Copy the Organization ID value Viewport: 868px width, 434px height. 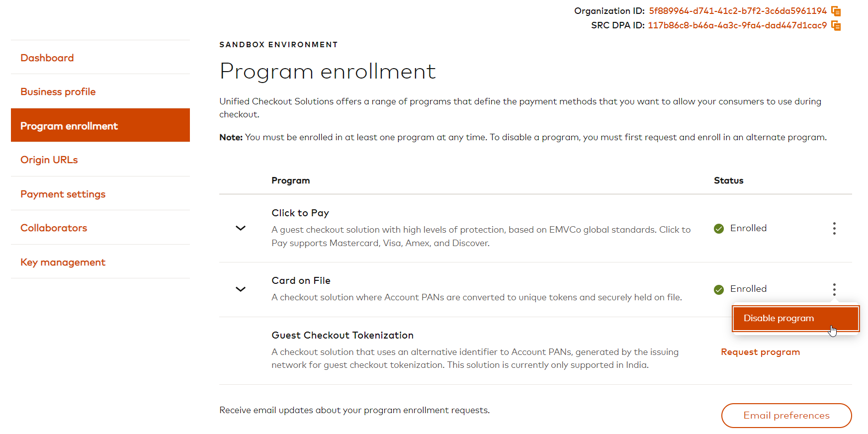[836, 11]
